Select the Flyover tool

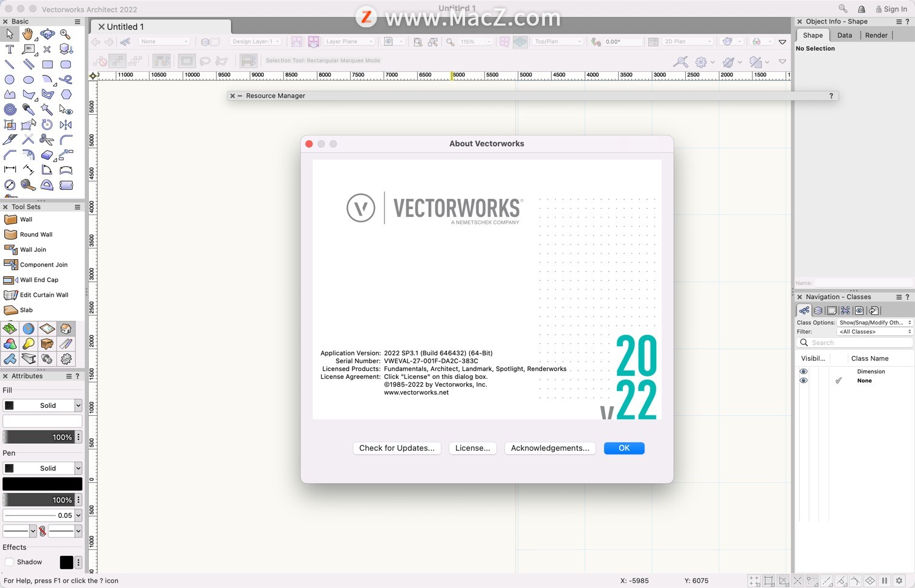(47, 34)
